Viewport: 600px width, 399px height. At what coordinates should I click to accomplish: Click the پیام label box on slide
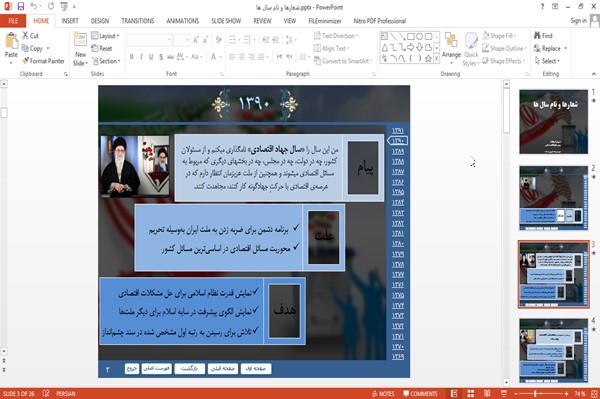click(x=363, y=168)
